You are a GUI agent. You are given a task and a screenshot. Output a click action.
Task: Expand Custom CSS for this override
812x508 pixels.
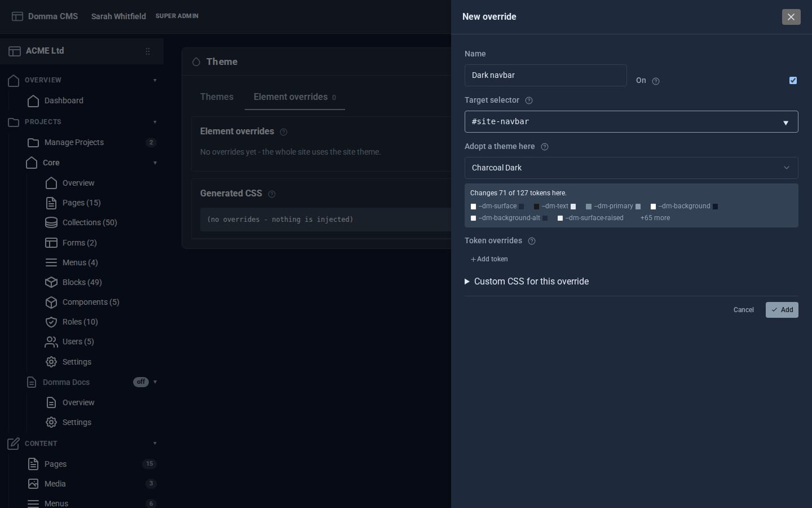click(527, 281)
